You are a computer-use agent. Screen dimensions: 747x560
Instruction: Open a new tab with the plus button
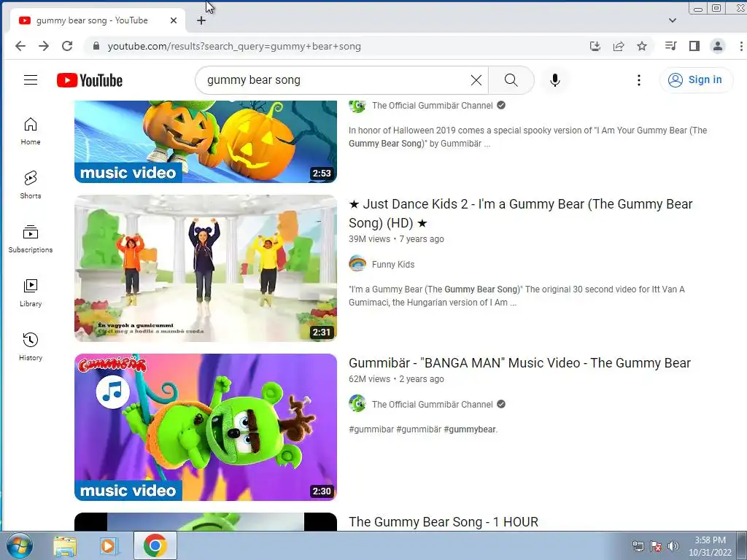click(201, 20)
